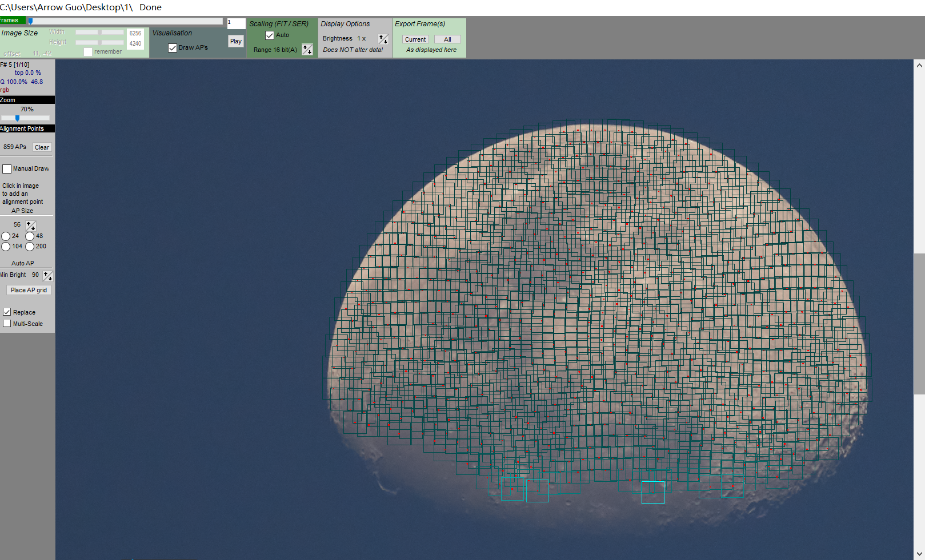Toggle the Replace checkbox
925x560 pixels.
7,312
